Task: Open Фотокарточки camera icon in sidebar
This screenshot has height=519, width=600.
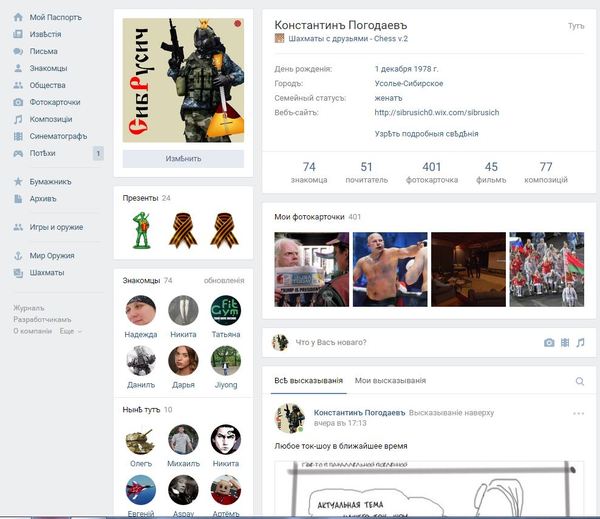Action: [19, 102]
